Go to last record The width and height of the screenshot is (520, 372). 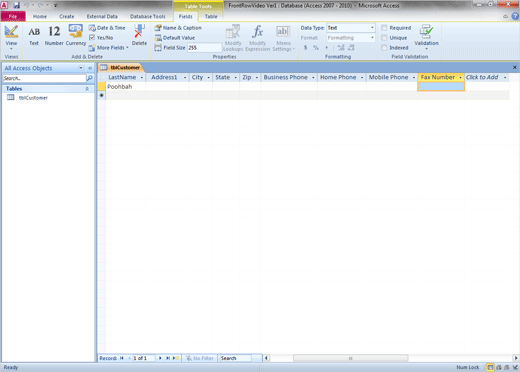(x=168, y=358)
